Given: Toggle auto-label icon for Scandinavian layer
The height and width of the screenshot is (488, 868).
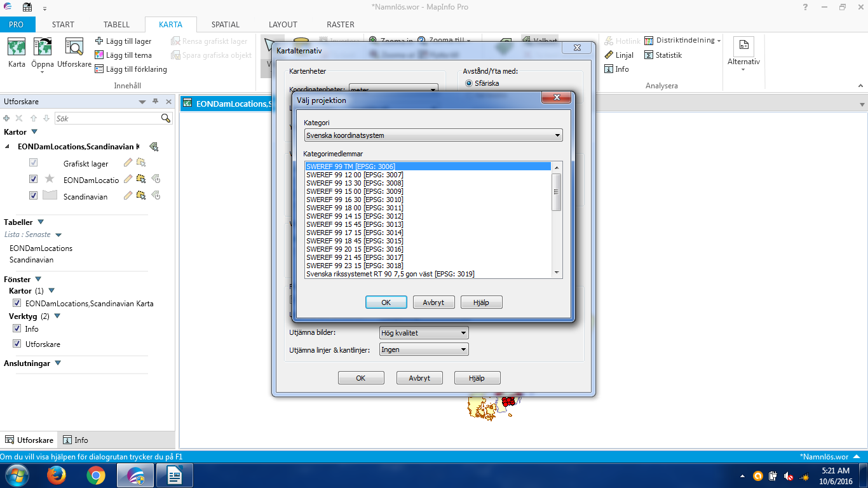Looking at the screenshot, I should (155, 196).
